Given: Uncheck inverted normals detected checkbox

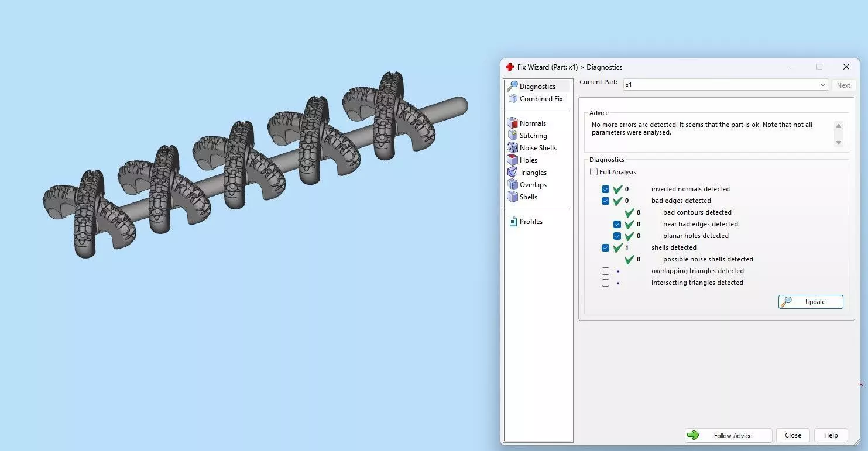Looking at the screenshot, I should 605,190.
